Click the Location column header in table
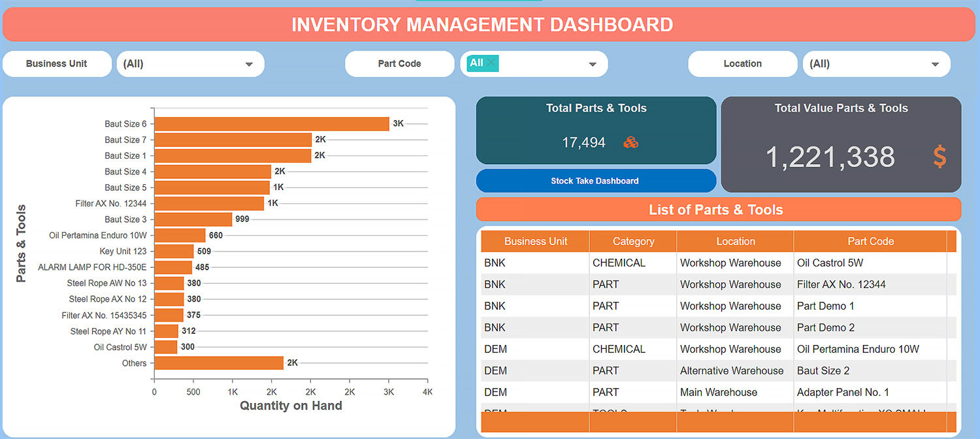980x439 pixels. point(735,241)
